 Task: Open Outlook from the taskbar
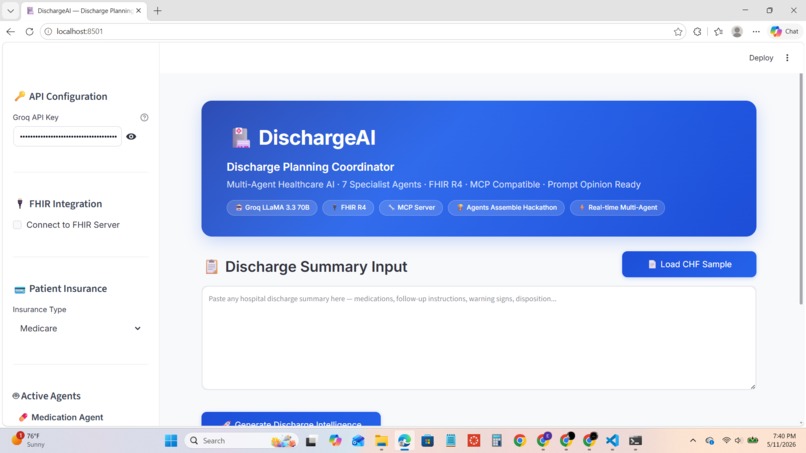click(358, 441)
